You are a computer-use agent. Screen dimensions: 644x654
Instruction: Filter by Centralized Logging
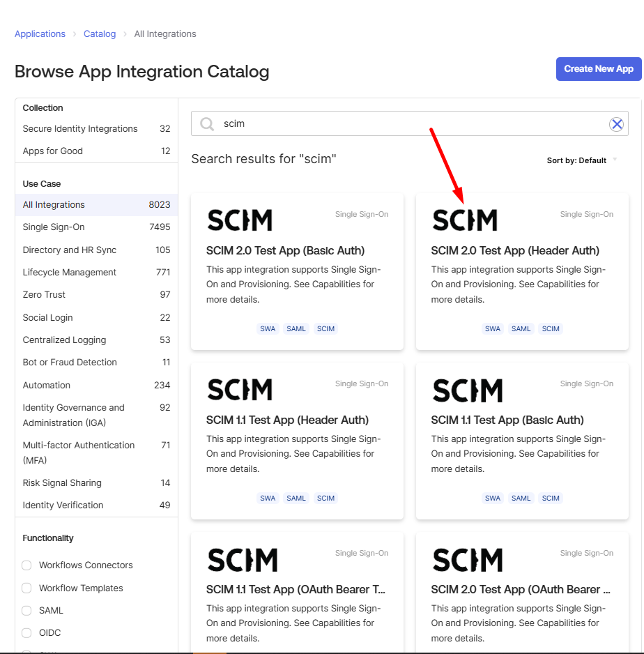[96, 340]
